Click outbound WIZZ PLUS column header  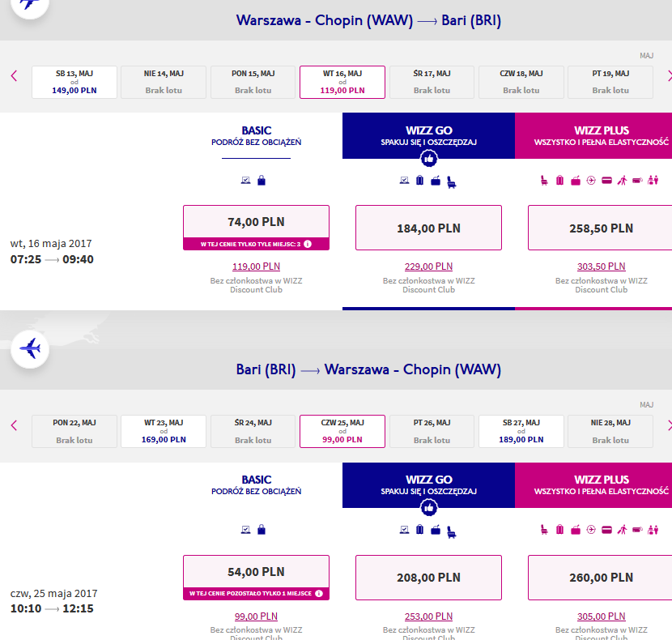[593, 136]
